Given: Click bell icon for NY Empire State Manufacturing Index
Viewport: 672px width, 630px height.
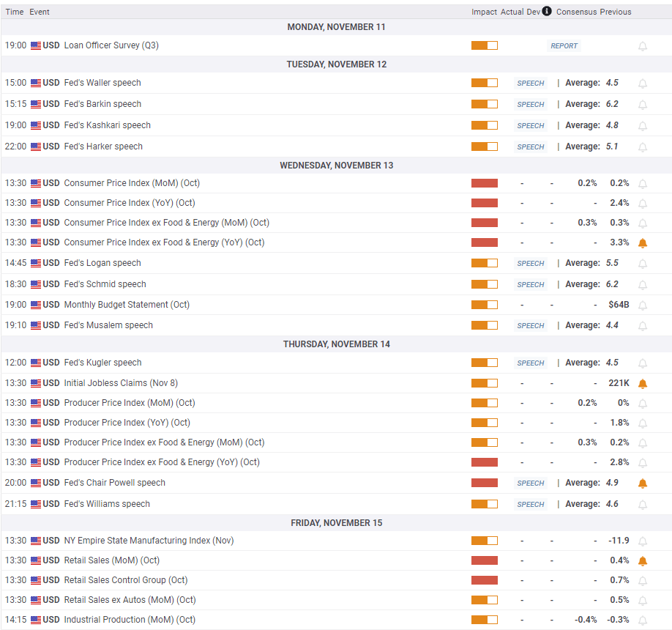Looking at the screenshot, I should pyautogui.click(x=643, y=541).
